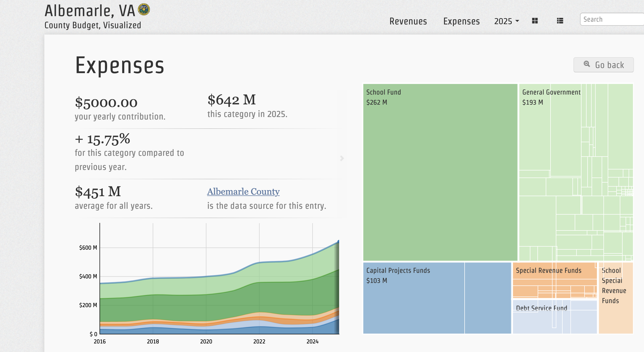Click the $200 M y-axis label
The image size is (644, 352).
click(x=88, y=305)
